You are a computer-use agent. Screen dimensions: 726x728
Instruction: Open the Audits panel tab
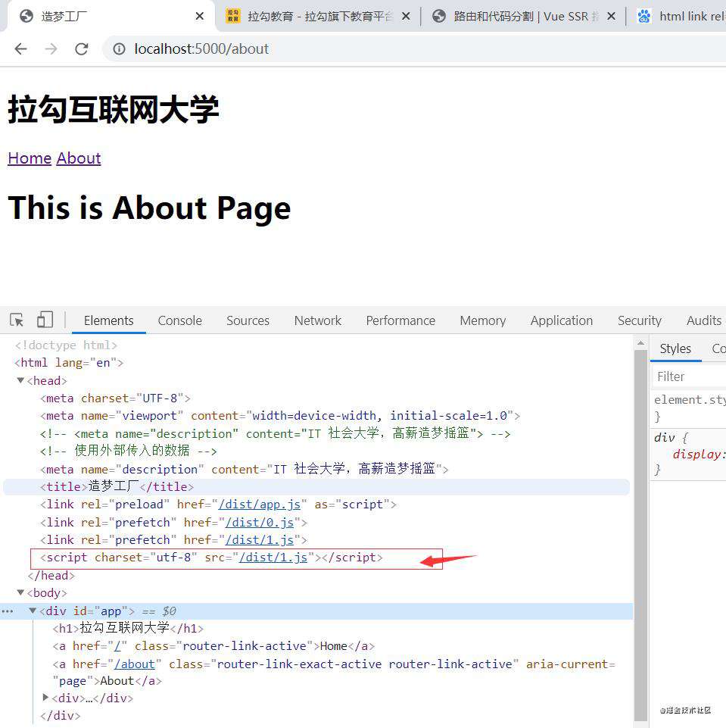tap(704, 320)
